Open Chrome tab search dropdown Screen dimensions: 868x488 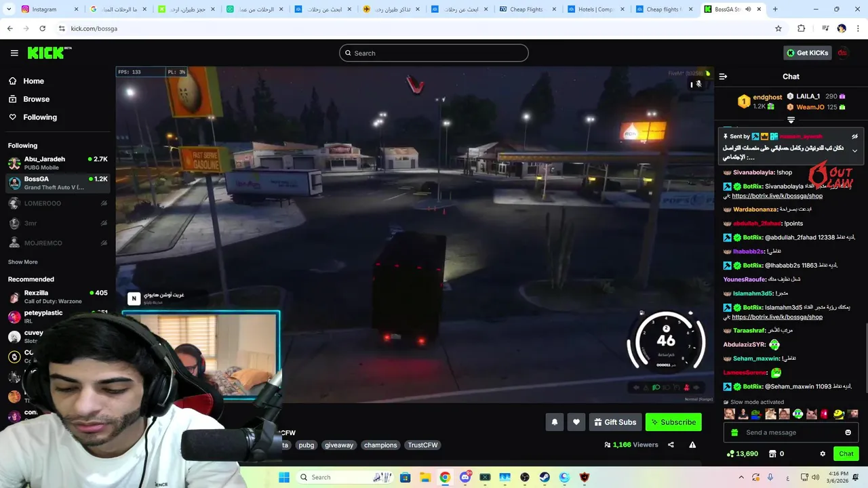pos(9,9)
